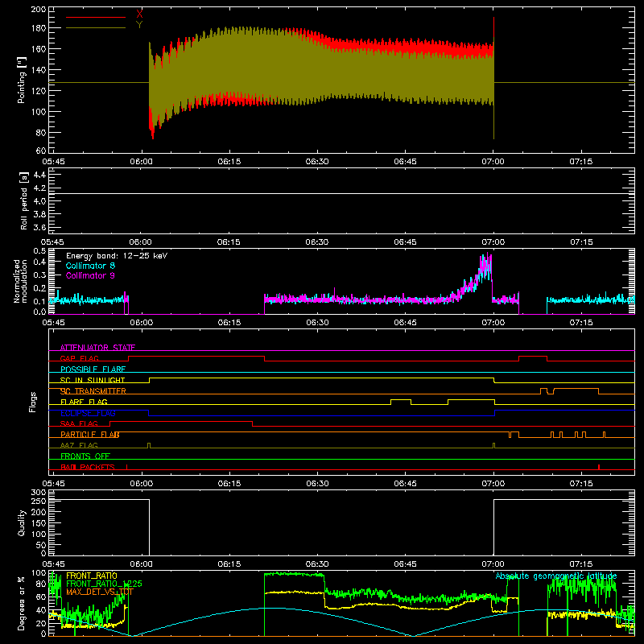Click the Flags axis title

(x=33, y=402)
